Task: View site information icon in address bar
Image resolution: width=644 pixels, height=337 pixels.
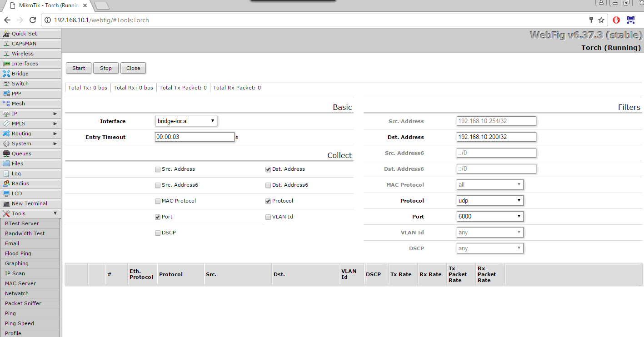Action: click(x=48, y=20)
